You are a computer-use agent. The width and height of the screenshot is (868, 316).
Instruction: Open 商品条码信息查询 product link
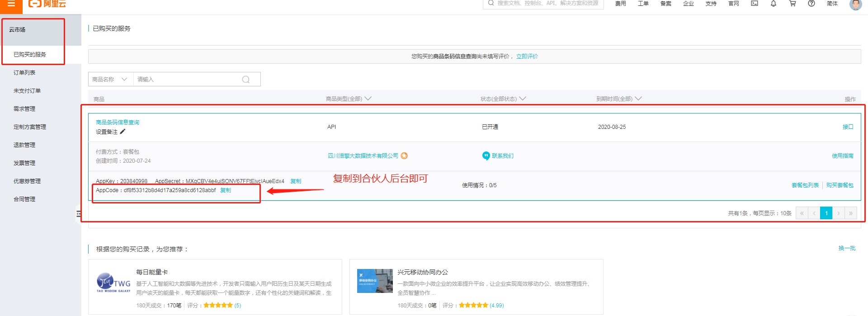(118, 122)
